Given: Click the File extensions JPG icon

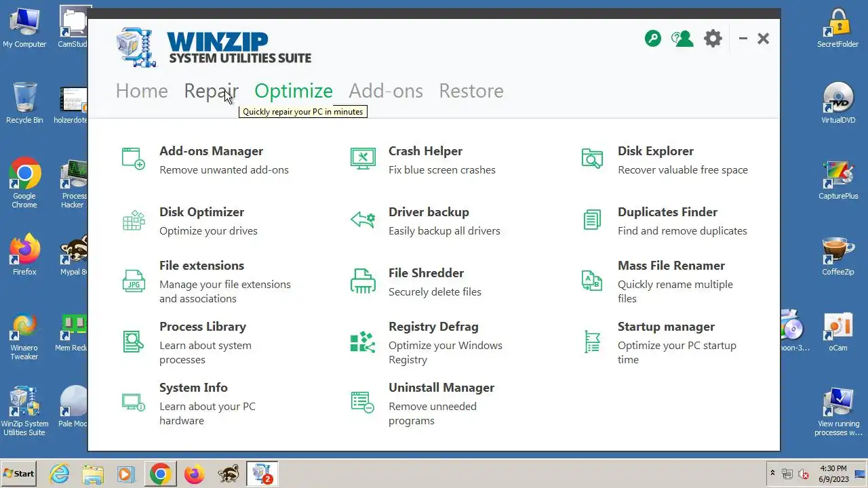Looking at the screenshot, I should click(x=134, y=281).
